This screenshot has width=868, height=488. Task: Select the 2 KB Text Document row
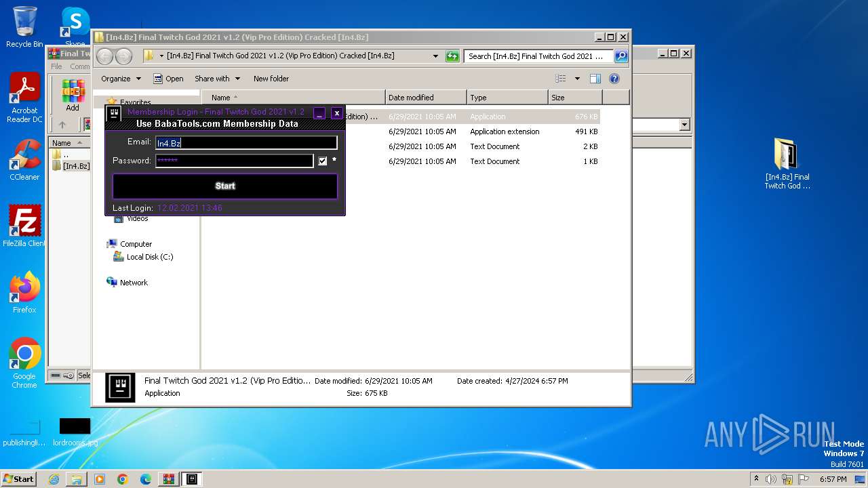(x=472, y=146)
